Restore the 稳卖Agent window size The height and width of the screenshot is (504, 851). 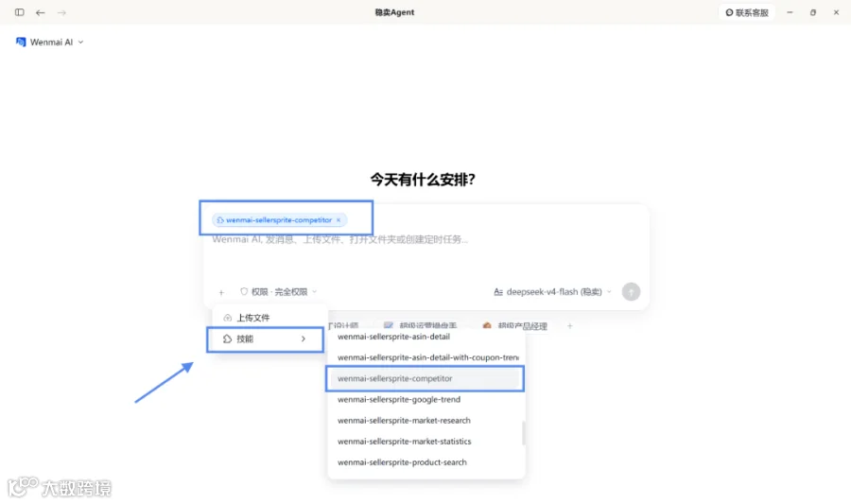click(813, 12)
